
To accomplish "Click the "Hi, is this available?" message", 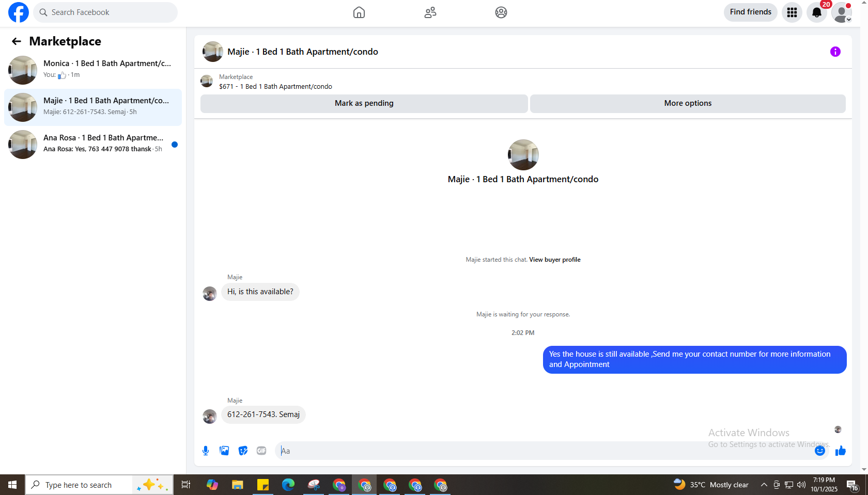I will point(260,292).
